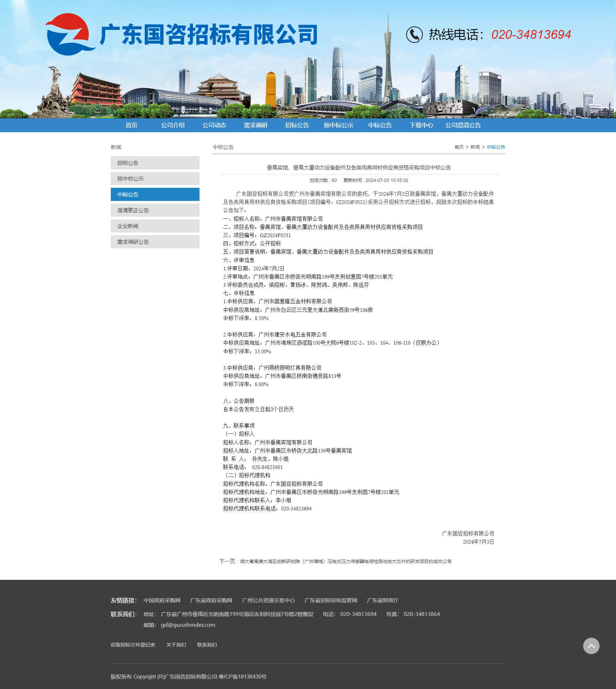Click the supplier line 广州市固意隆五金材料有限公司
Screen dimensions: 616x689
click(277, 301)
